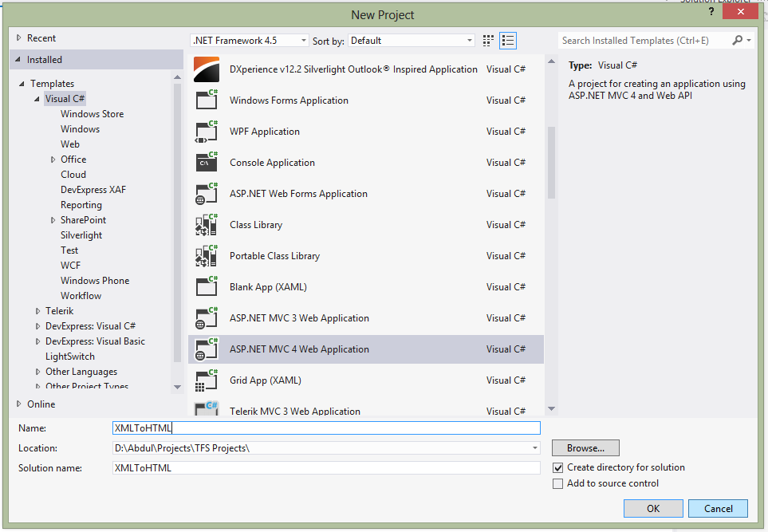Click the WPF Application template icon
This screenshot has height=532, width=768.
click(x=207, y=132)
